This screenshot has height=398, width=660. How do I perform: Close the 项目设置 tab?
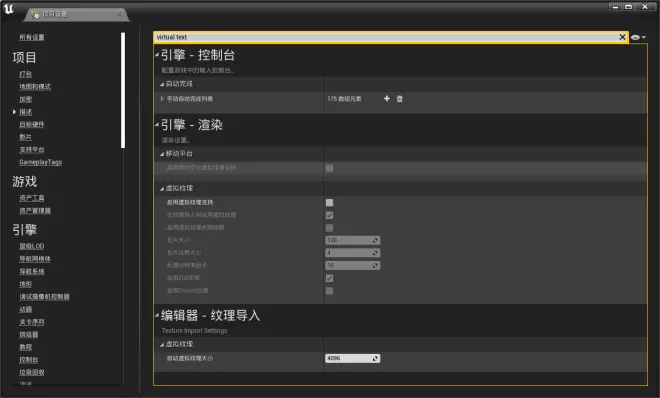pyautogui.click(x=119, y=14)
